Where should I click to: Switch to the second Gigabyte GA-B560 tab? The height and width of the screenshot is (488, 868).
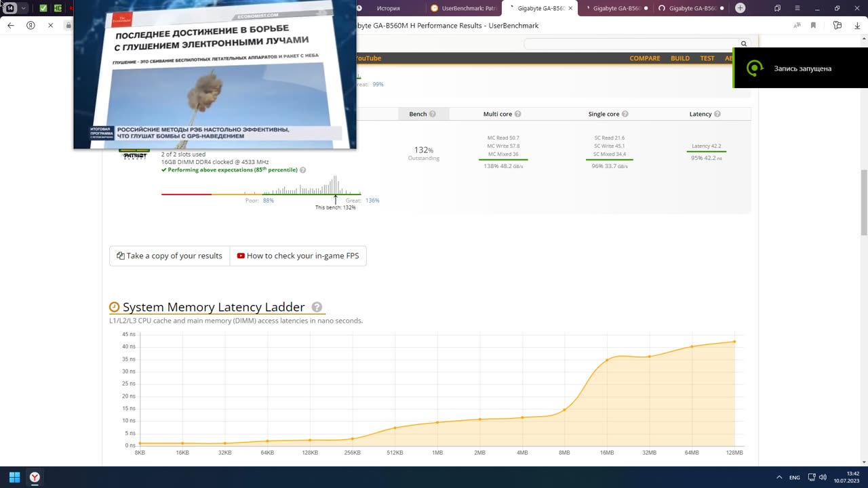(x=616, y=8)
